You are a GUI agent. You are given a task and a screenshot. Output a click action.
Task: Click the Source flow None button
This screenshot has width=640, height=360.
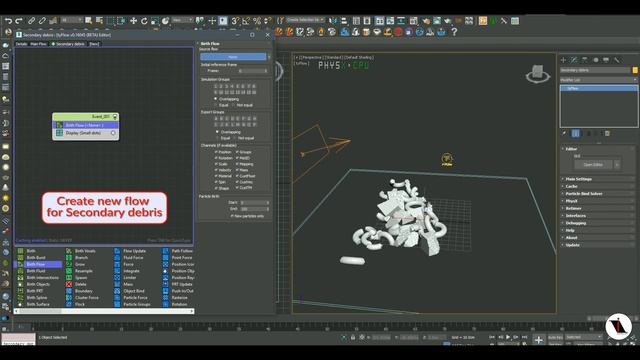(233, 57)
